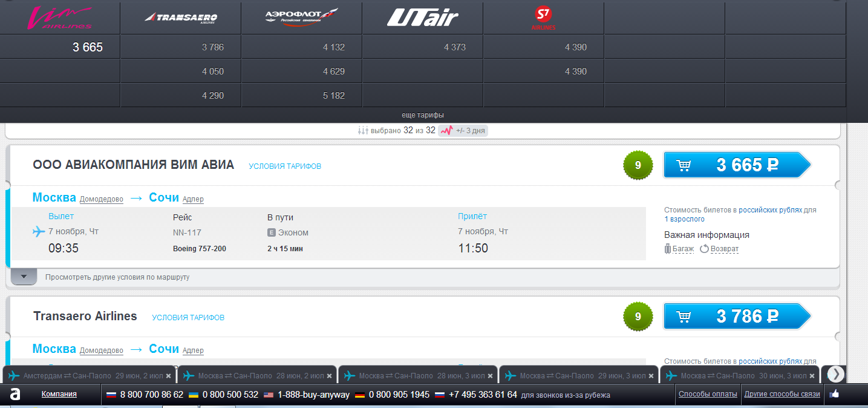The width and height of the screenshot is (868, 408).
Task: Click plane icon on Амстердам–Сан-Паоло tab
Action: [x=14, y=375]
